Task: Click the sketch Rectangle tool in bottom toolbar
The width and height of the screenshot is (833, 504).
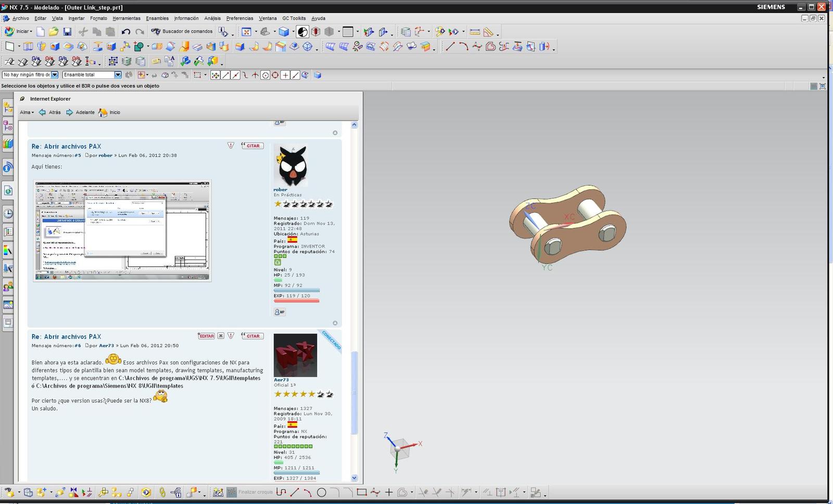Action: pyautogui.click(x=362, y=493)
